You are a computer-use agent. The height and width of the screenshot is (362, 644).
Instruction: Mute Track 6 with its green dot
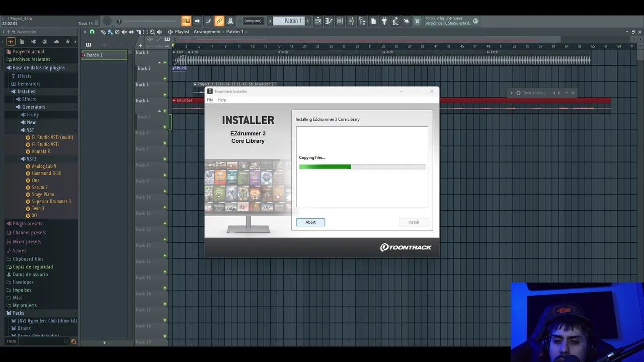165,143
